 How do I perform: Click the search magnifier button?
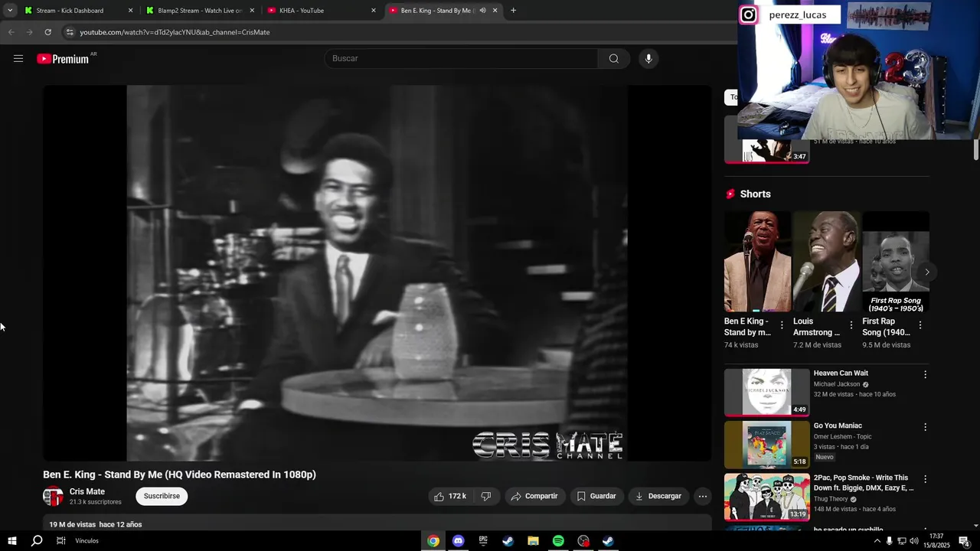click(613, 59)
